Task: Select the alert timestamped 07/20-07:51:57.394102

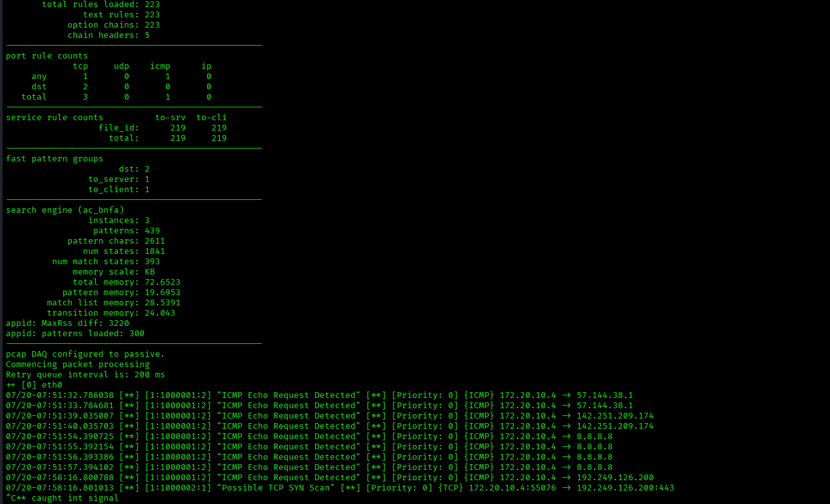Action: (x=309, y=467)
